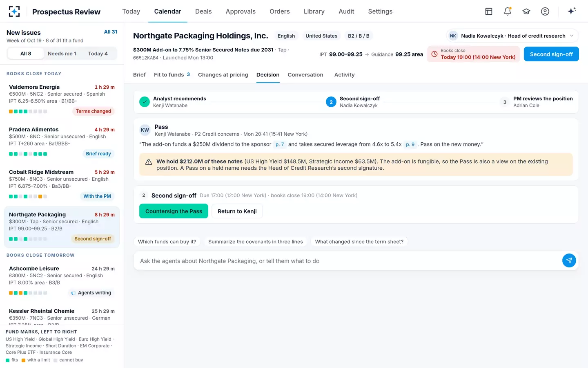588x368 pixels.
Task: Choose 'Summarize the covenants in three lines' suggestion
Action: (256, 242)
